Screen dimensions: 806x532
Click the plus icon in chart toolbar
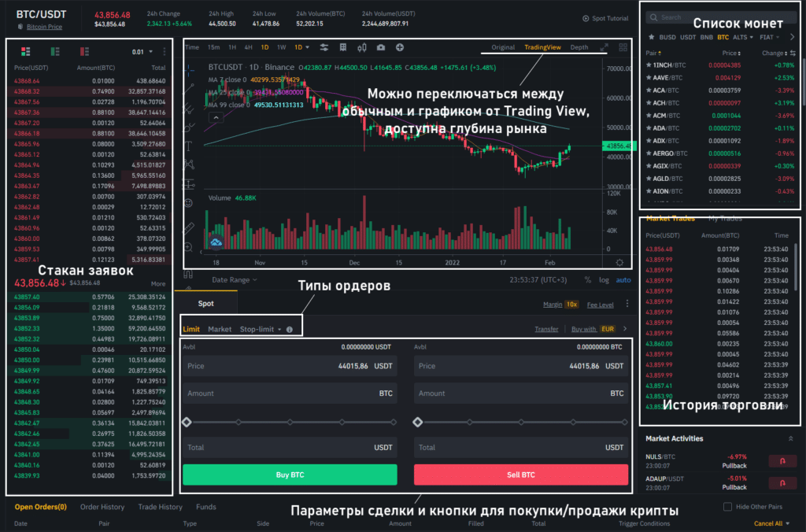400,47
